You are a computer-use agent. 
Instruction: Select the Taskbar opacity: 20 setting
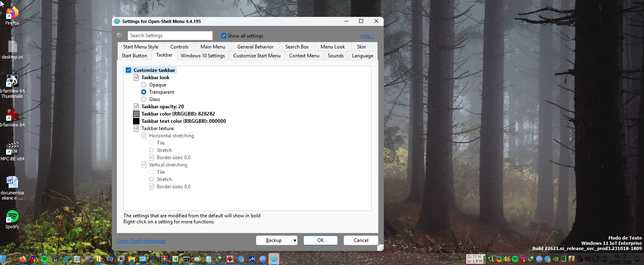[163, 107]
